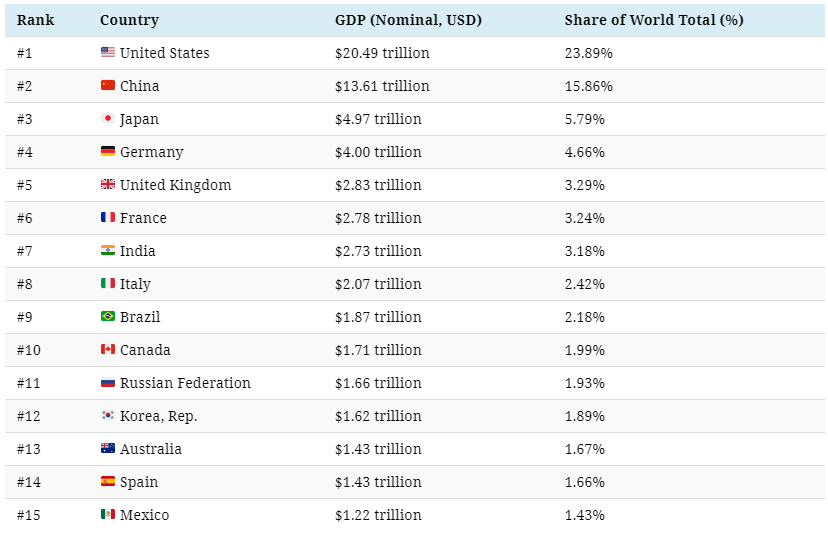The width and height of the screenshot is (828, 533).
Task: Click the India flag icon
Action: (108, 251)
